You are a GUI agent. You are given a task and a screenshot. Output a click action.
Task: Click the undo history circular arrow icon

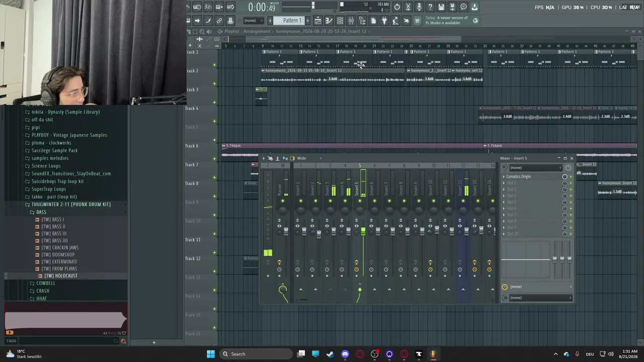(397, 7)
